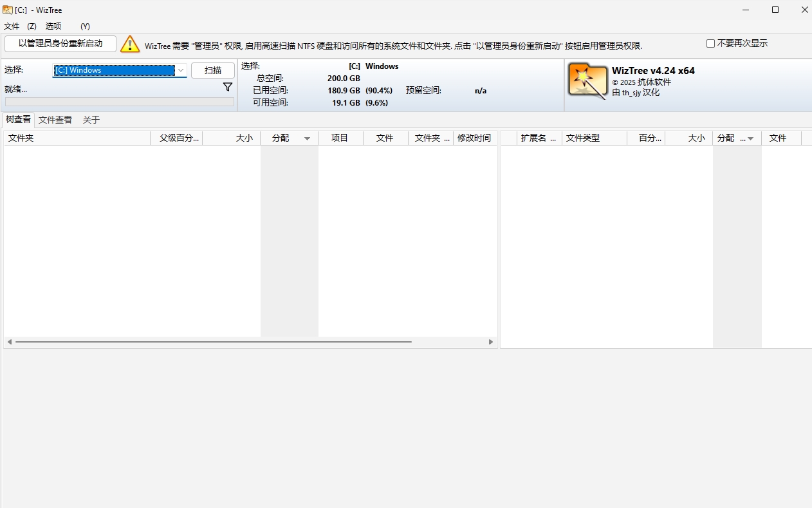This screenshot has height=508, width=812.
Task: Click the WizTree icon in title bar
Action: [7, 10]
